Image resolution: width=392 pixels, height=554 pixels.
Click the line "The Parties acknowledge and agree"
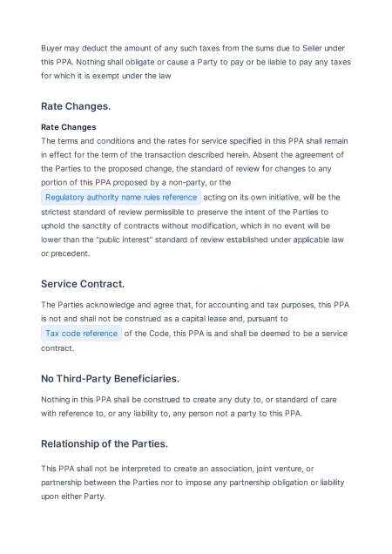click(x=195, y=305)
